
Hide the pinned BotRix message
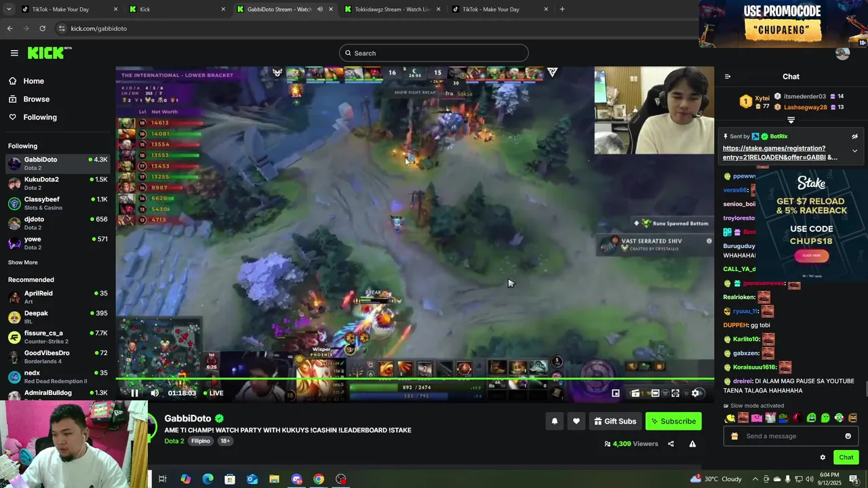coord(854,136)
